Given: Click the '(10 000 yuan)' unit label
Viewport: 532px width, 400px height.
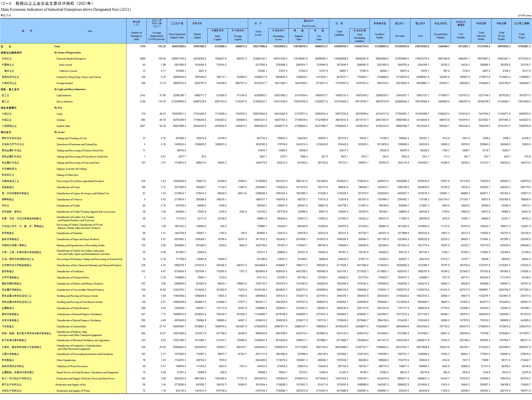Looking at the screenshot, I should [x=525, y=15].
